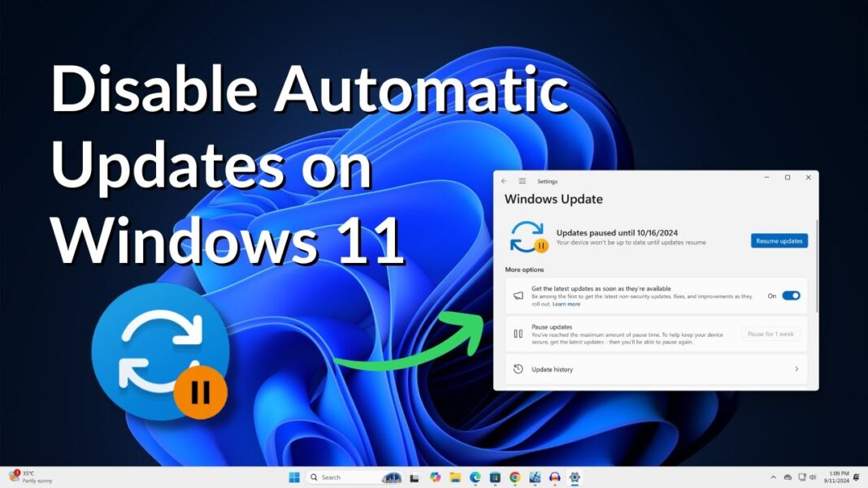
Task: Open Google Chrome from the taskbar
Action: 514,477
